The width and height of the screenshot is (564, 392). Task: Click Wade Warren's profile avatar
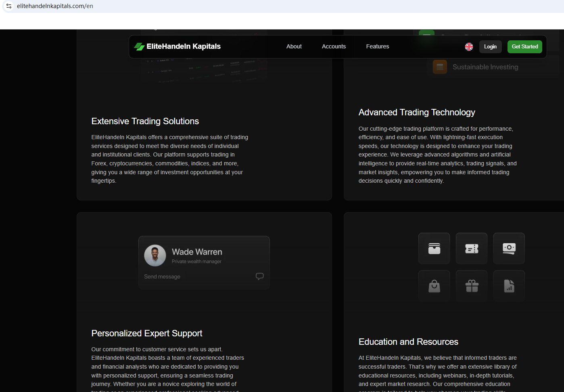(x=155, y=255)
